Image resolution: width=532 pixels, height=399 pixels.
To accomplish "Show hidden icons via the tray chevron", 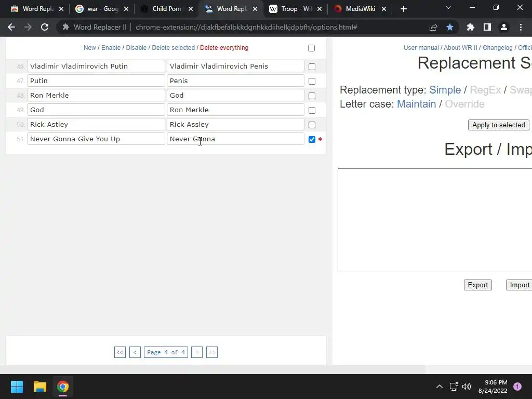I will coord(440,387).
